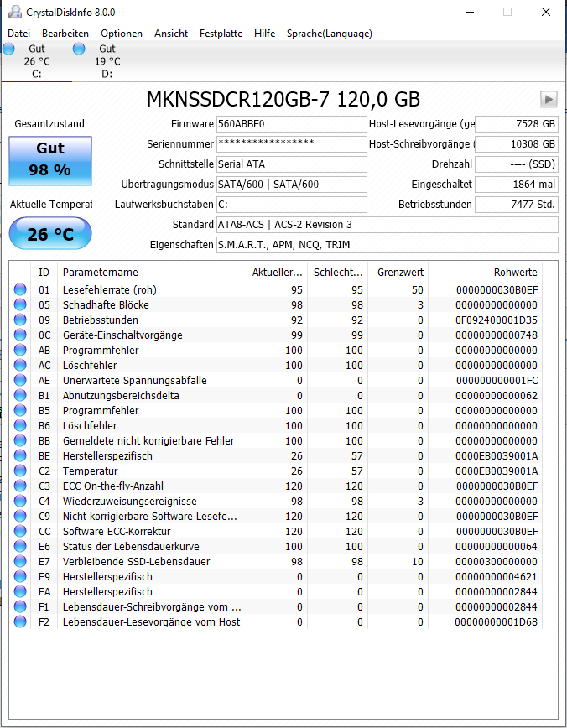Click the Parametername column header
This screenshot has width=567, height=728.
(152, 272)
